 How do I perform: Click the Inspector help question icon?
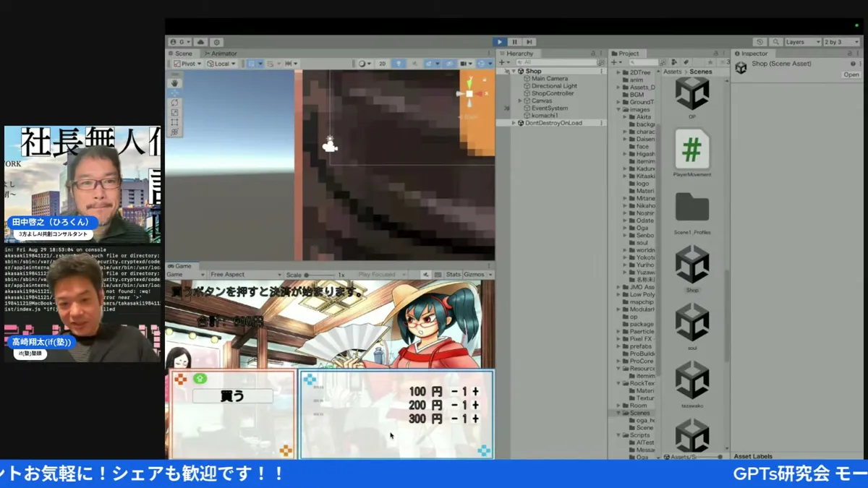(x=854, y=64)
